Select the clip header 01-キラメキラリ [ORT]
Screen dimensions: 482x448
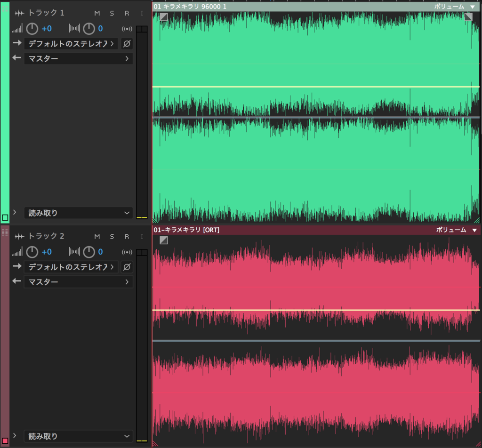316,230
